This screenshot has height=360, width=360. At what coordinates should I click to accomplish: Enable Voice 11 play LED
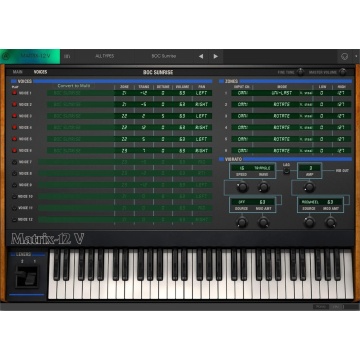[14, 208]
